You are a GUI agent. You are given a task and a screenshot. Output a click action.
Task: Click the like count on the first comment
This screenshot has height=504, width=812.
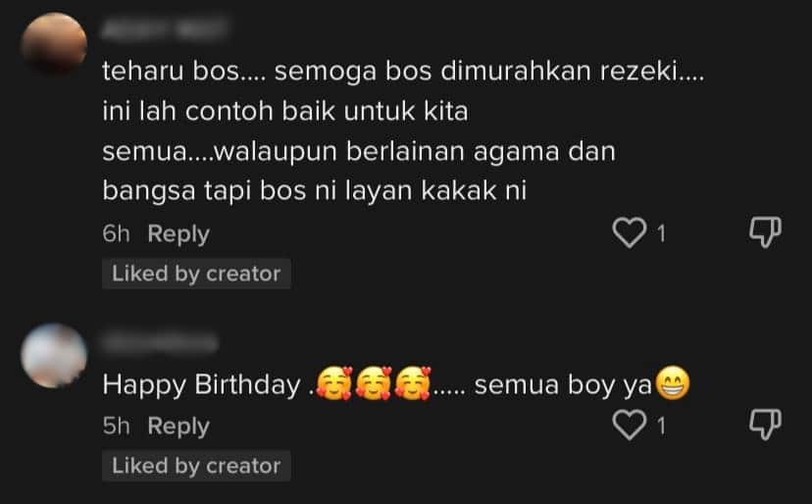[662, 234]
